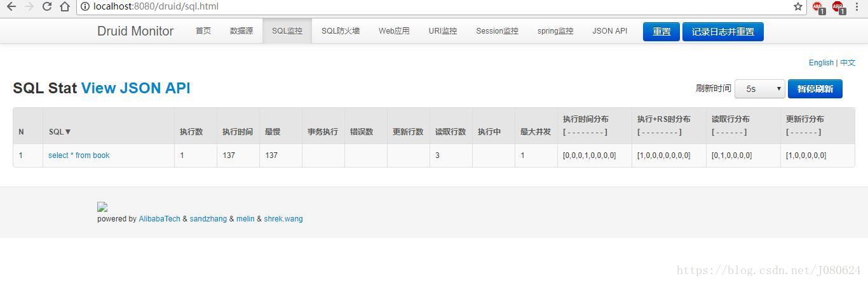
Task: Open the second ABP extension icon
Action: [839, 7]
